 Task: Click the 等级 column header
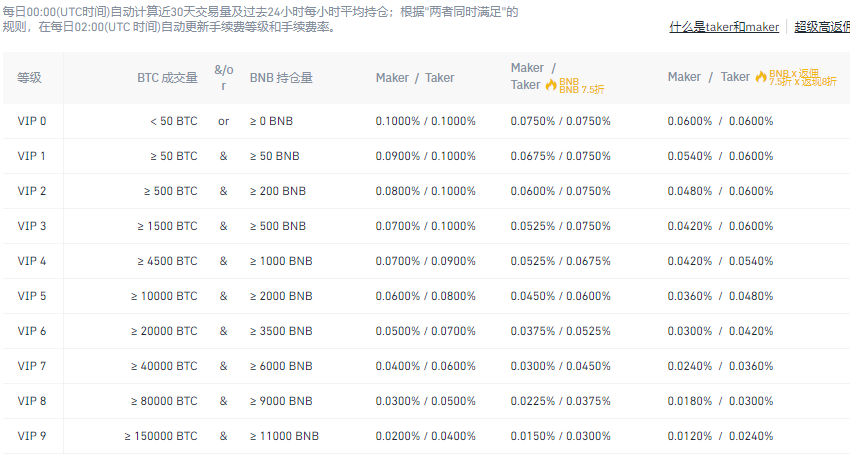(x=29, y=77)
